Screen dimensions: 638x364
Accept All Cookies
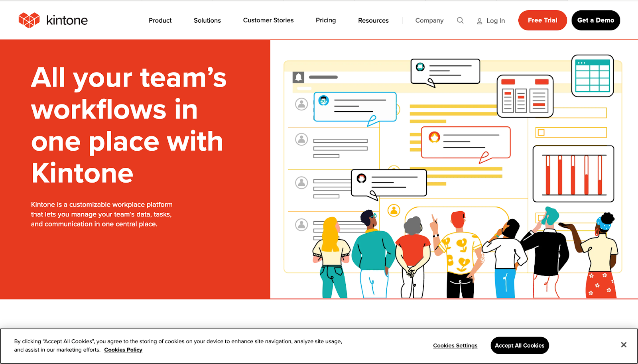coord(520,345)
